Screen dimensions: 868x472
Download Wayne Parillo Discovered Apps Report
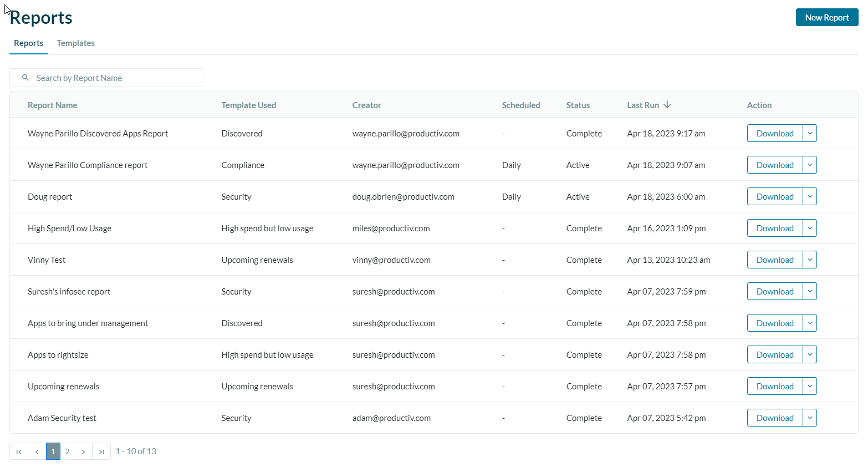(x=774, y=133)
